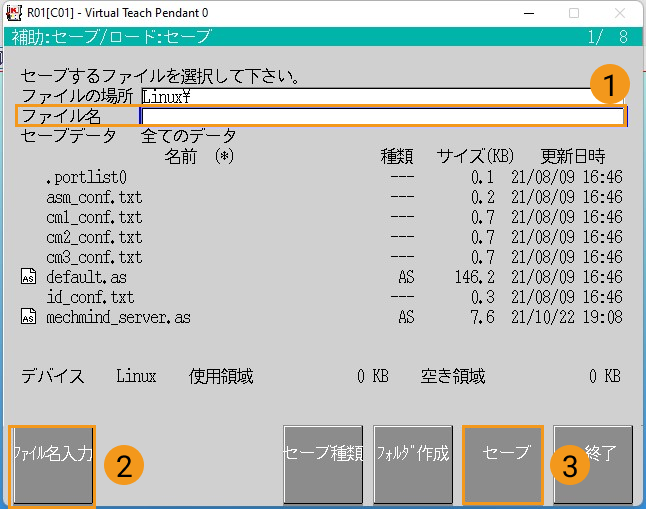Focus the ファイル名 input field

point(382,116)
